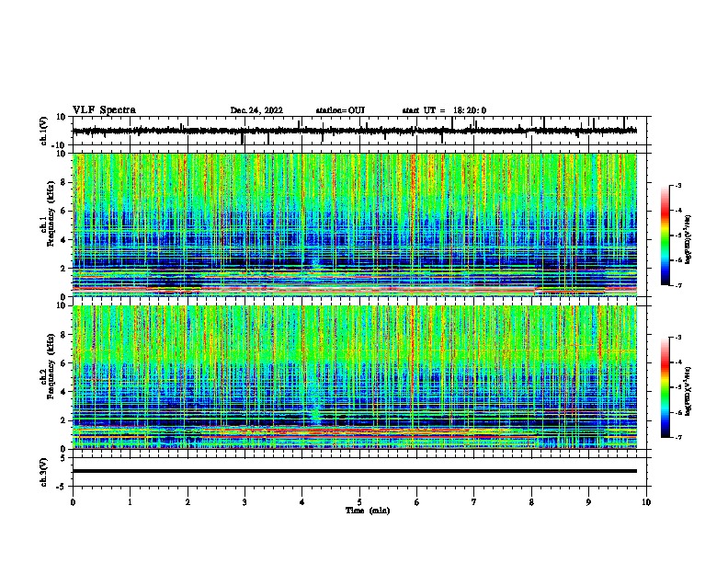Click the "station=OUI" label
Screen dimensions: 728x563
point(340,110)
